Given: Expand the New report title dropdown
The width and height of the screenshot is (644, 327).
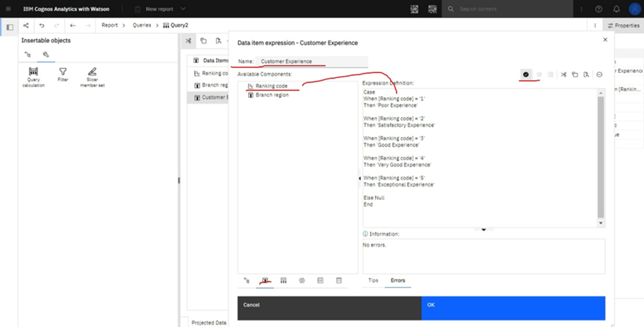Looking at the screenshot, I should coord(183,9).
